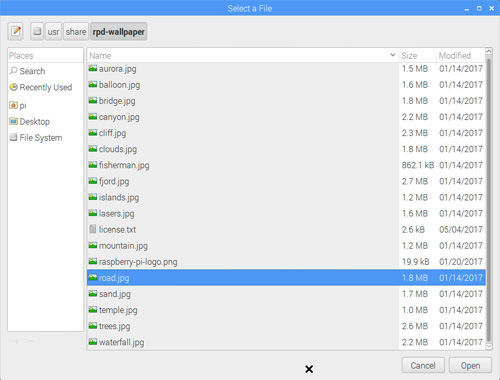This screenshot has width=500, height=380.
Task: Select the file name license.txt
Action: [x=117, y=230]
